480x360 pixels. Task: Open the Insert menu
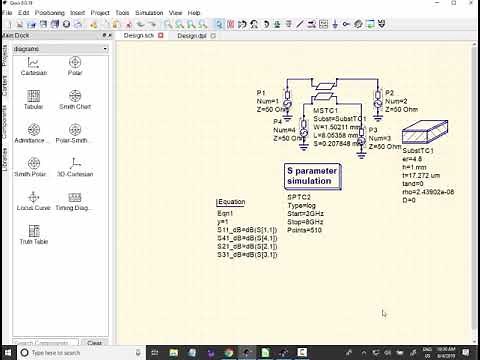(77, 13)
